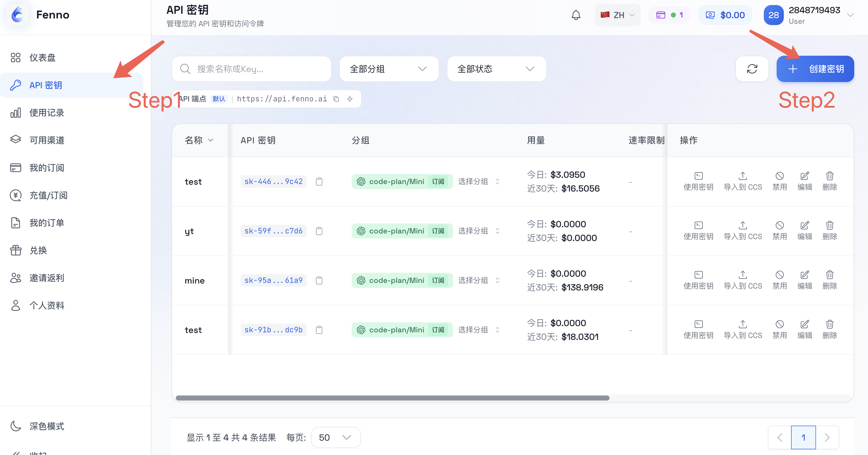
Task: Open 兑换 redeem page
Action: point(71,250)
